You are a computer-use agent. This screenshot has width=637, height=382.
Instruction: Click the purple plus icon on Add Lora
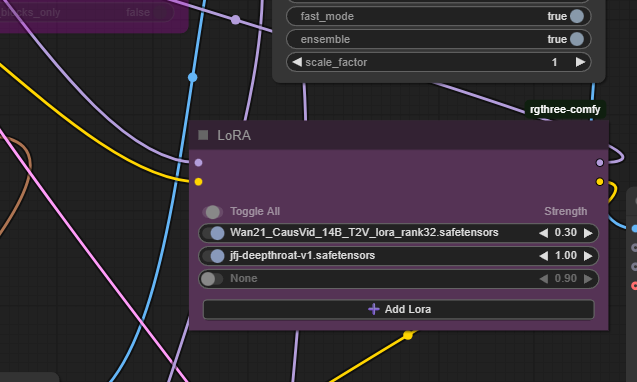tap(373, 309)
